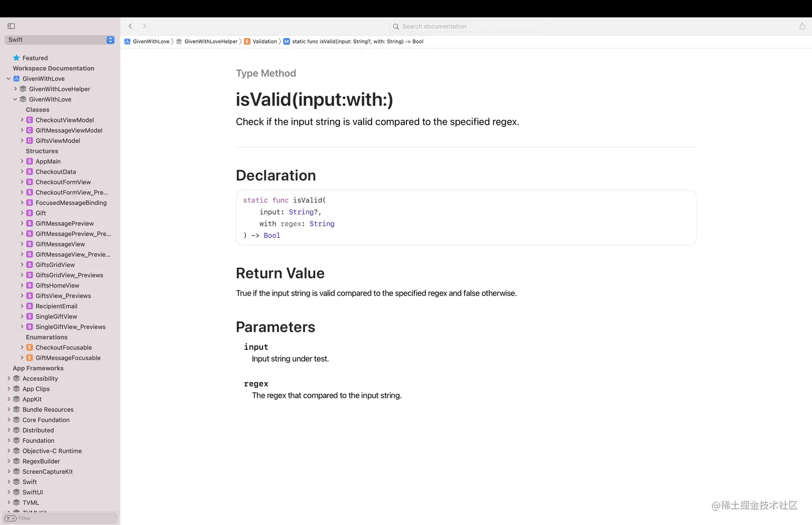Select RegexBuilder framework in sidebar
812x525 pixels.
tap(41, 462)
